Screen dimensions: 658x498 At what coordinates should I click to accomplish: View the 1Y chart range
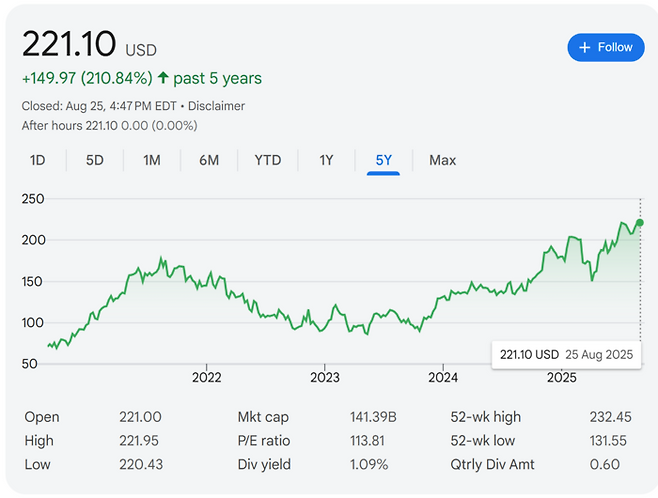[x=326, y=160]
